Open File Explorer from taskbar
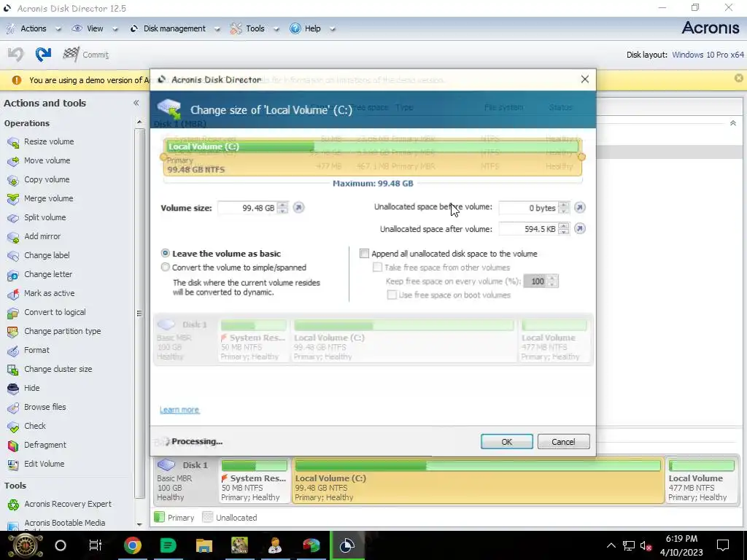 [204, 545]
